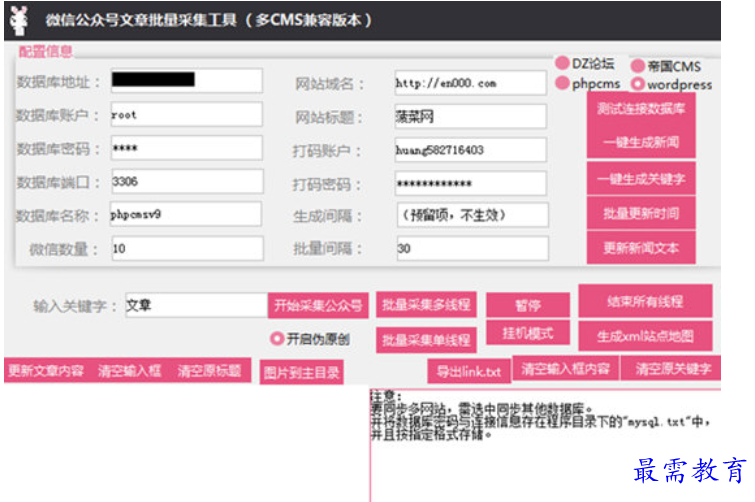Focus the 打码账户 field
This screenshot has width=755, height=502.
[470, 150]
